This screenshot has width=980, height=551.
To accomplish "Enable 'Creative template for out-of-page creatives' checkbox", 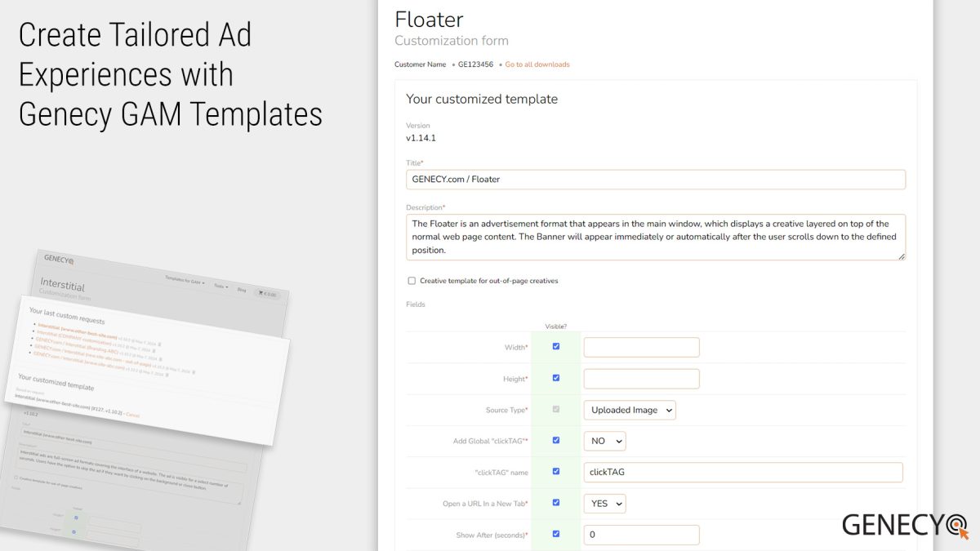I will (x=412, y=281).
